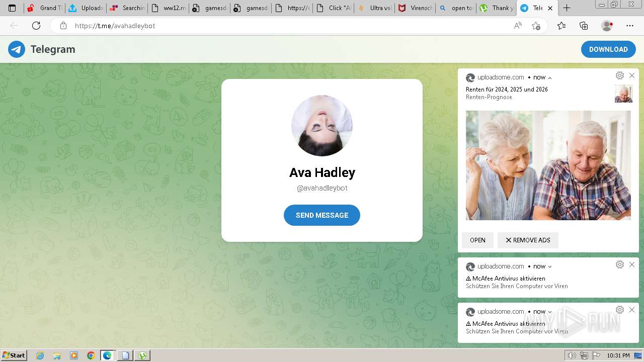
Task: Add page to favorites star icon
Action: pos(536,26)
